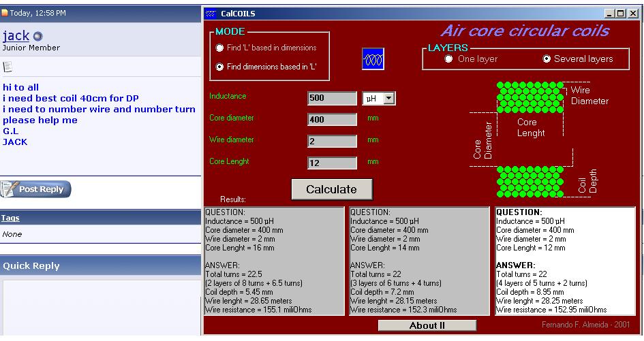Viewport: 644px width, 341px height.
Task: Click the 14 mm core length results panel
Action: [419, 261]
